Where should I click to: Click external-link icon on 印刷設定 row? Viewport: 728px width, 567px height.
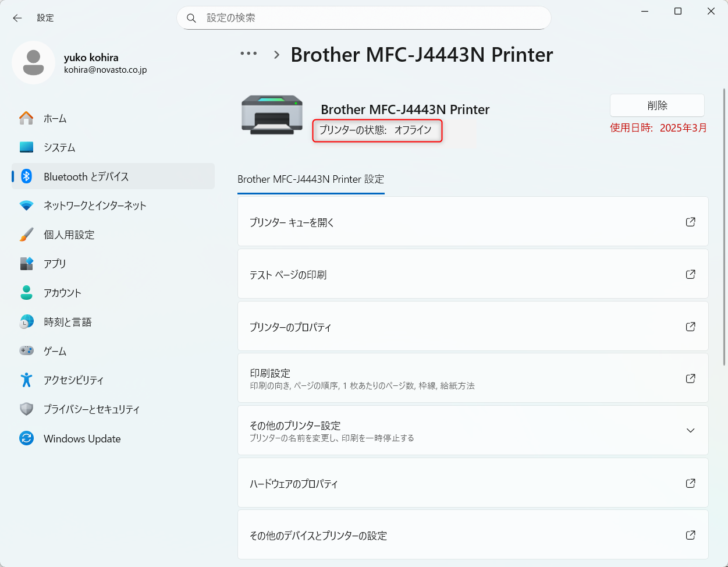(691, 378)
